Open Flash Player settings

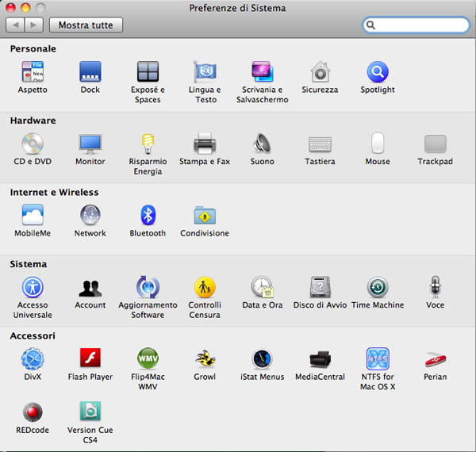click(x=90, y=359)
